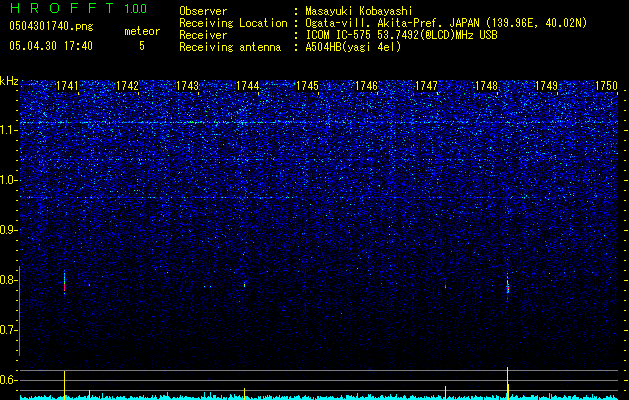The height and width of the screenshot is (400, 629).
Task: Click the short yellow spike after 1747
Action: pyautogui.click(x=445, y=392)
